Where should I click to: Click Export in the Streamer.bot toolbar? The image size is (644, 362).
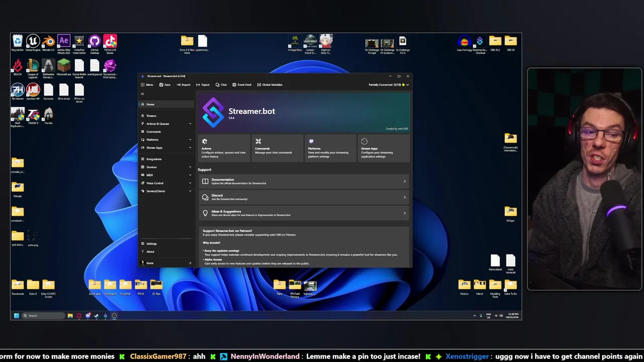click(x=203, y=84)
